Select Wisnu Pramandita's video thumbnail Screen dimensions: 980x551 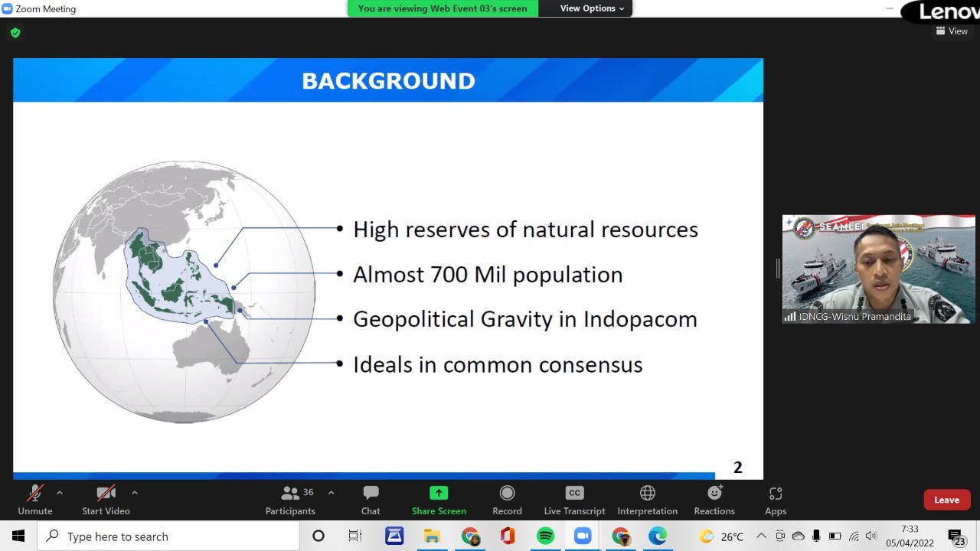click(879, 269)
